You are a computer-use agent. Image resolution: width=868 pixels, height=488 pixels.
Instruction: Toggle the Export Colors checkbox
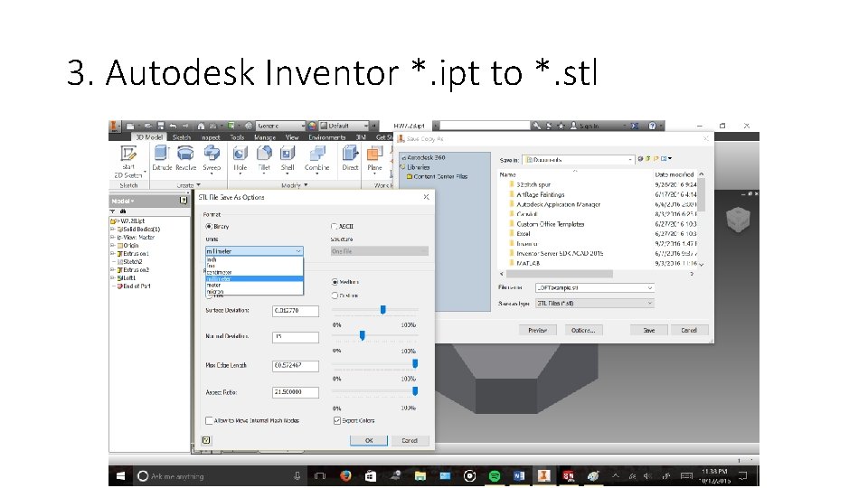(336, 421)
